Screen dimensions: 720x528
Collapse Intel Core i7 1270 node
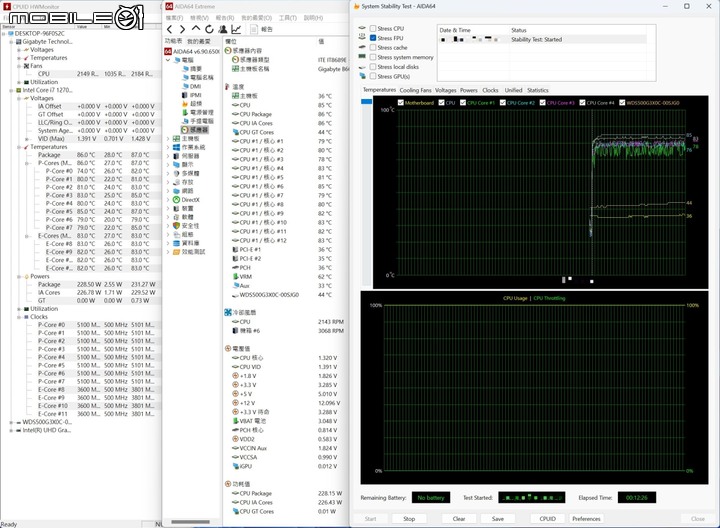(11, 90)
